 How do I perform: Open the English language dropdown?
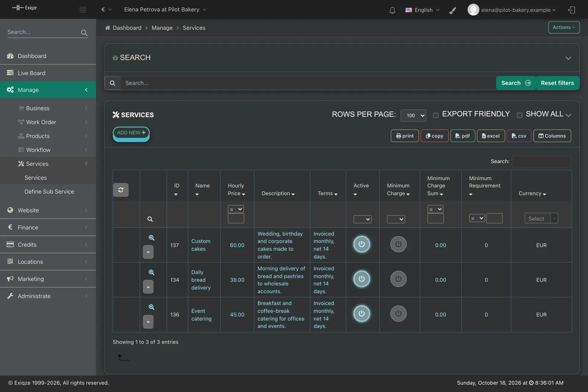click(x=422, y=10)
